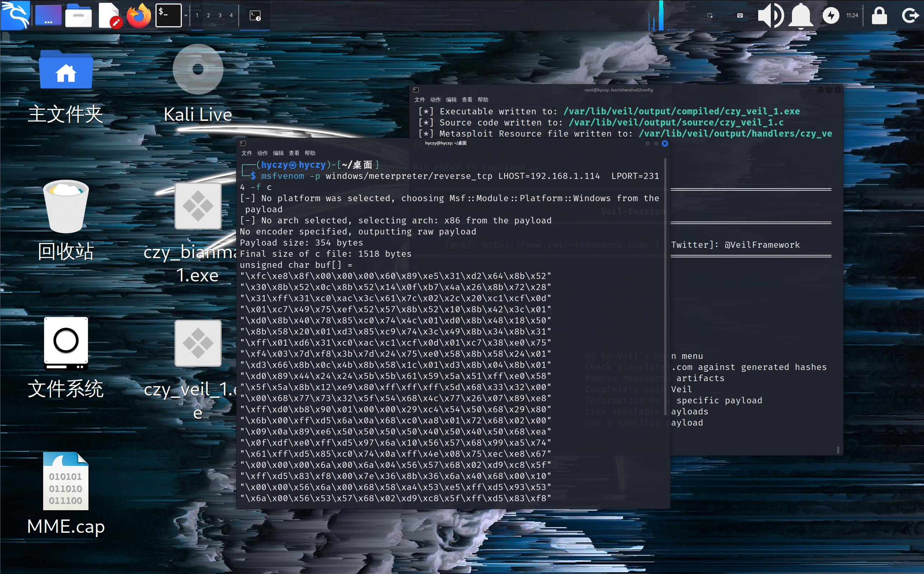Switch to workspace 1

click(x=197, y=15)
